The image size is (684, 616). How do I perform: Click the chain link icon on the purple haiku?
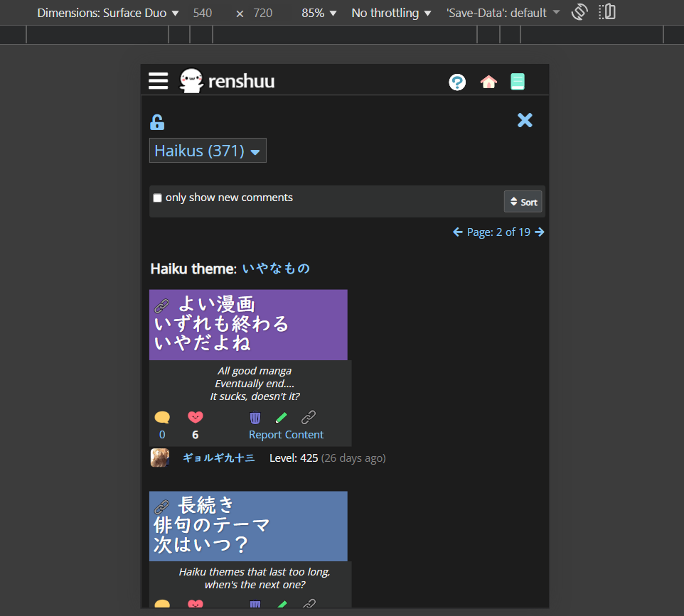point(161,306)
